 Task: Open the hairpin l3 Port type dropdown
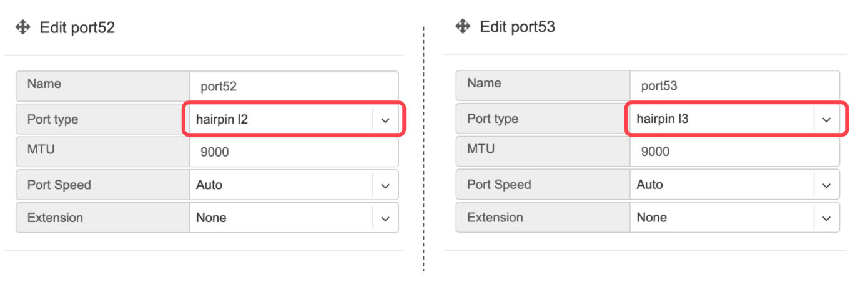point(735,119)
